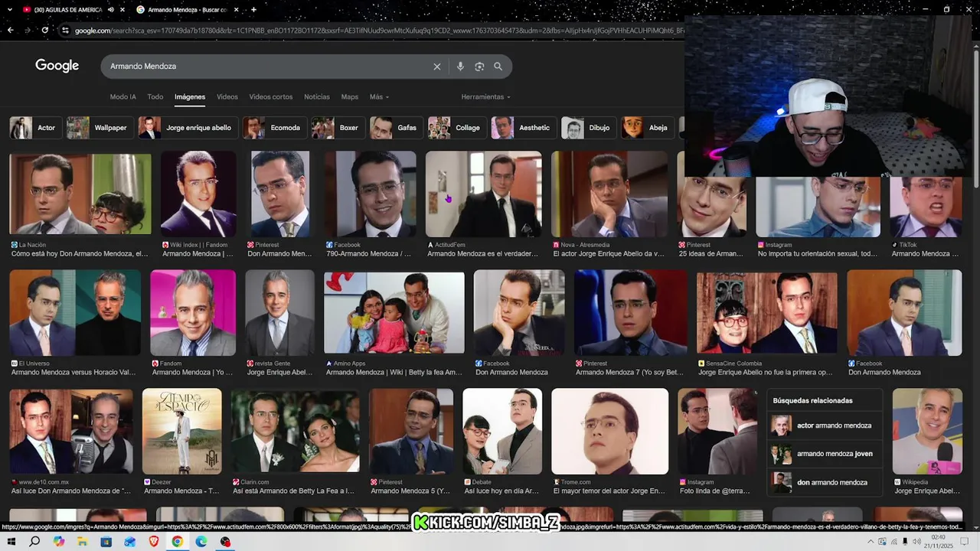Filter images by the Gafas chip

[396, 128]
